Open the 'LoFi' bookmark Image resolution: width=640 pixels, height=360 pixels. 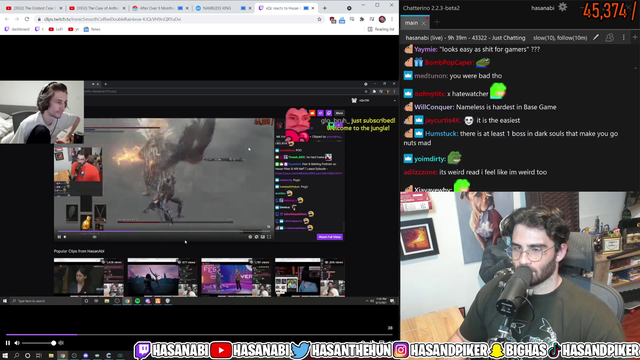(56, 29)
